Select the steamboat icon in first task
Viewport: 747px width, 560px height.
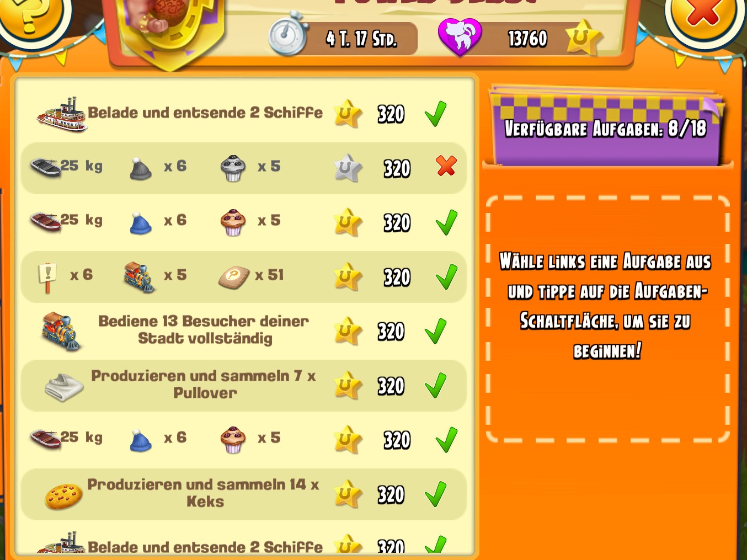pos(62,115)
